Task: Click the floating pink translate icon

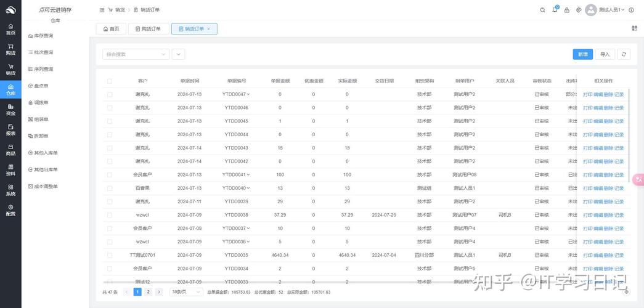Action: coord(638,179)
